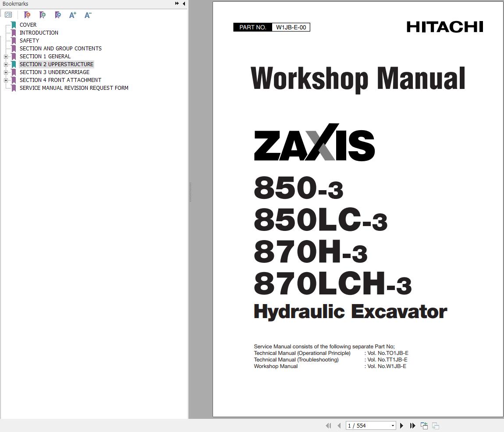Click the HITACHI logo on page
This screenshot has width=504, height=432.
point(445,27)
